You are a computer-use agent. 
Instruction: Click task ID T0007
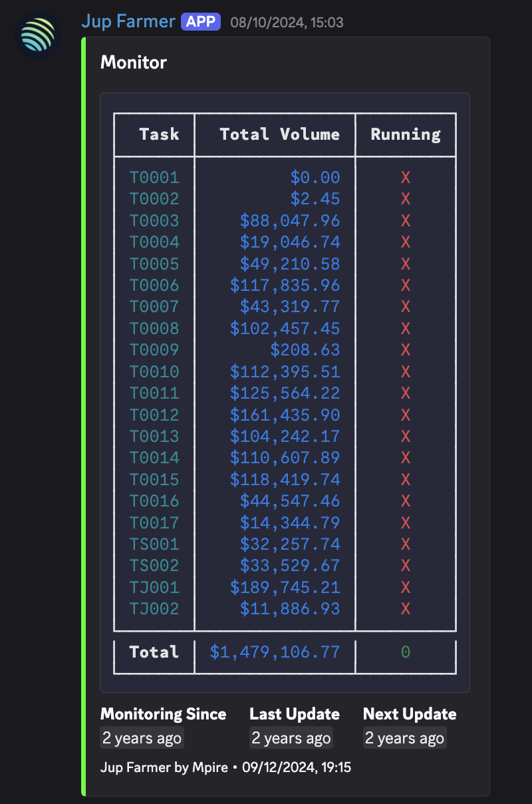click(x=154, y=307)
